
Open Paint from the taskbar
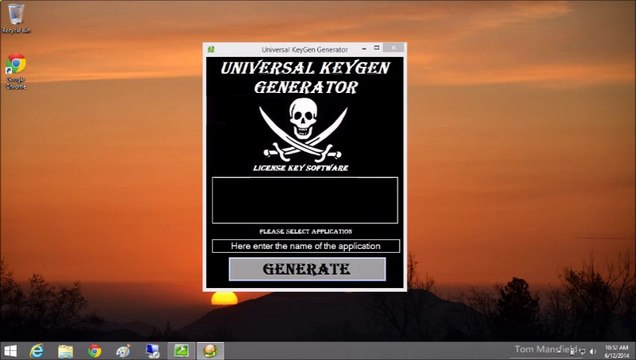point(123,351)
